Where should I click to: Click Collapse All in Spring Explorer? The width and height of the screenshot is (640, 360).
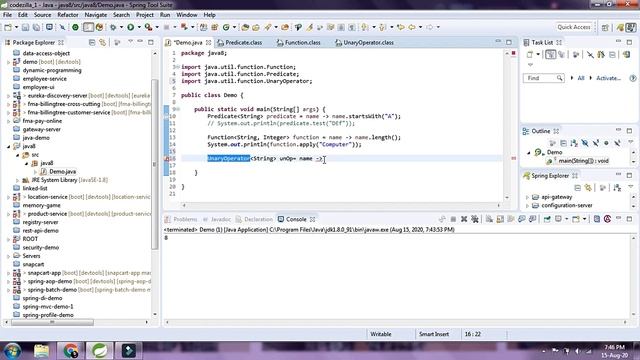click(x=577, y=188)
